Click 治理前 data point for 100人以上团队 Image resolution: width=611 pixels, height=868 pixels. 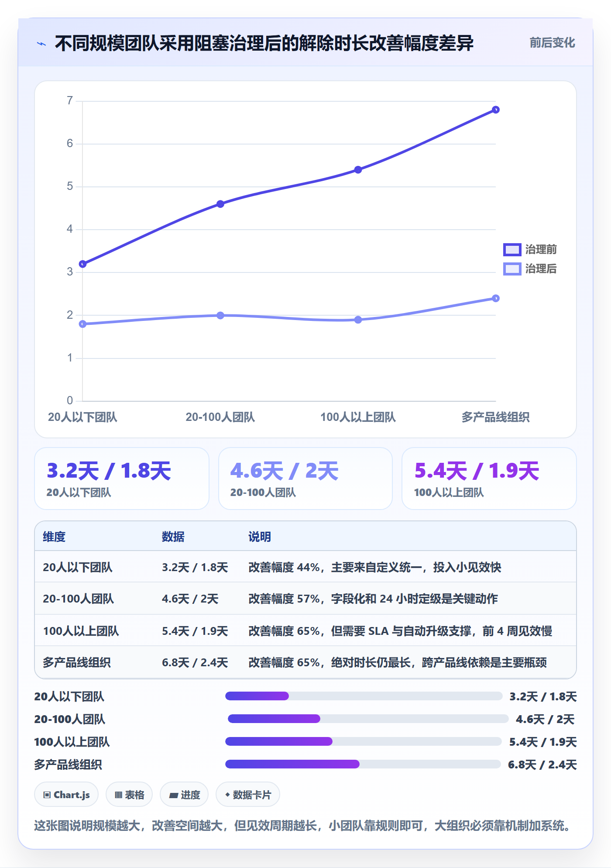click(358, 170)
